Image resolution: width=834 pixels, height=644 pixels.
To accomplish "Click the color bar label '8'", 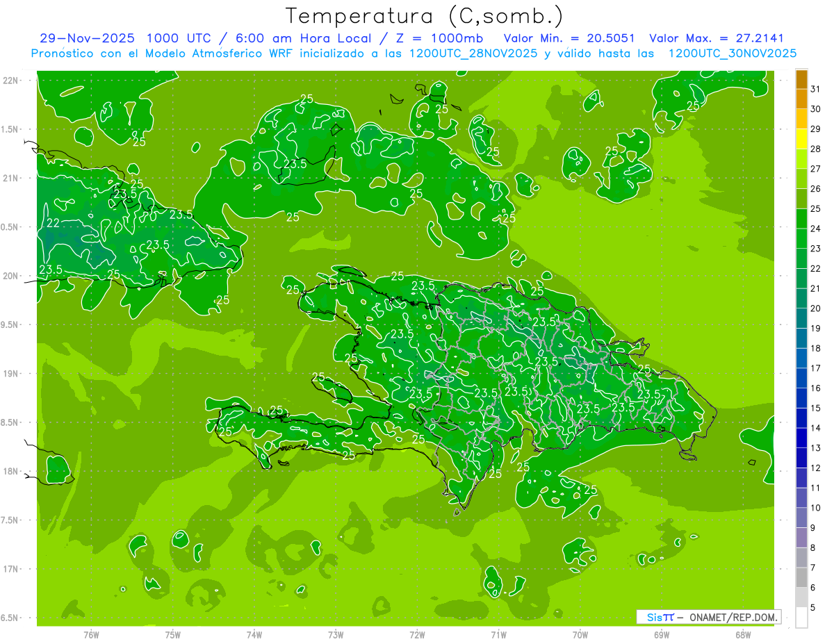I will tap(812, 548).
